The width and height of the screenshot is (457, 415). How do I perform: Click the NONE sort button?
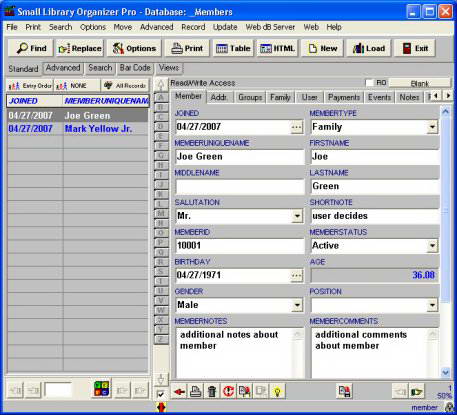tap(77, 86)
